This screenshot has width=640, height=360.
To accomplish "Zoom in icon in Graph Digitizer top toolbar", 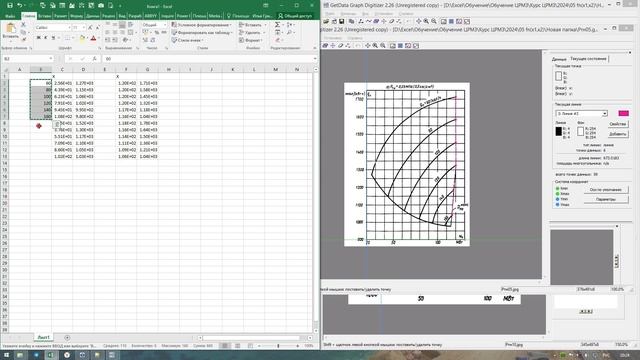I will (426, 21).
